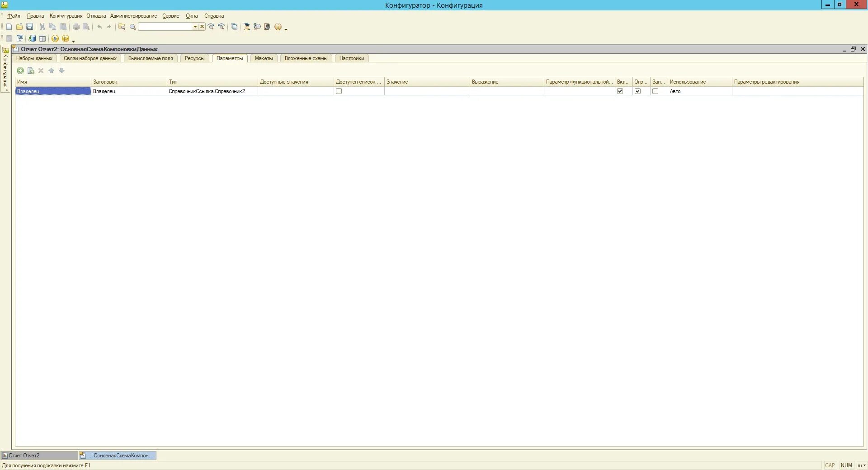The width and height of the screenshot is (868, 470).
Task: Click the Copy parameter icon
Action: point(31,70)
